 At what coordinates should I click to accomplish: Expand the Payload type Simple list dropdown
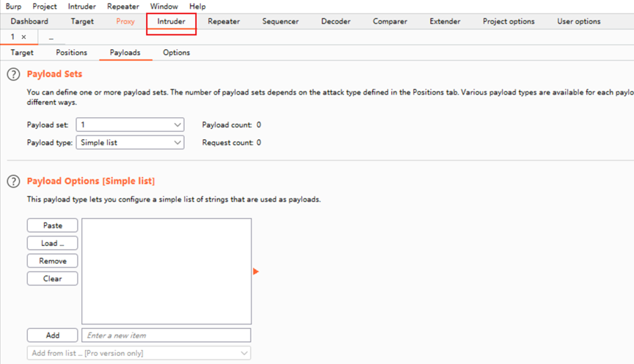point(130,143)
